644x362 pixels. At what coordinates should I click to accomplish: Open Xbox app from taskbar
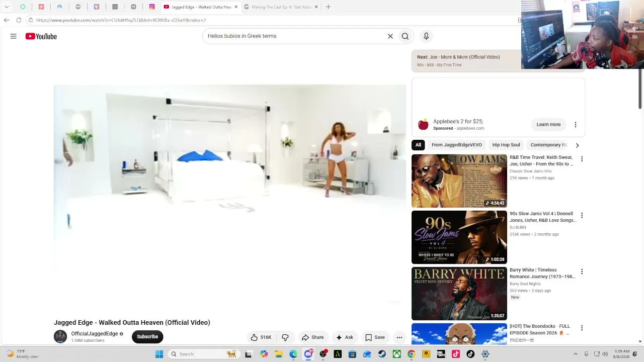coord(396,354)
